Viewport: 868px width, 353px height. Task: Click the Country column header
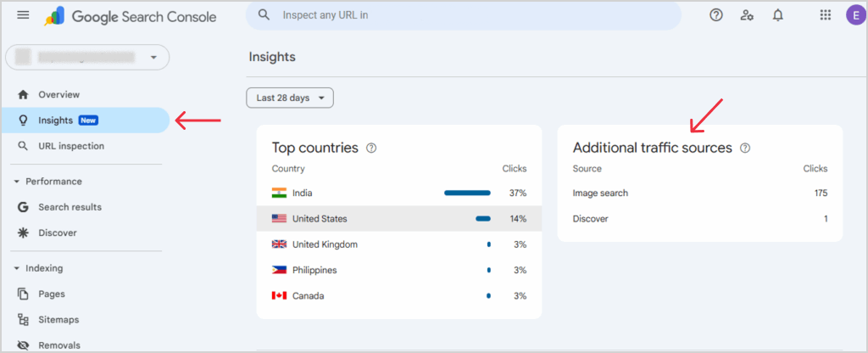point(288,169)
